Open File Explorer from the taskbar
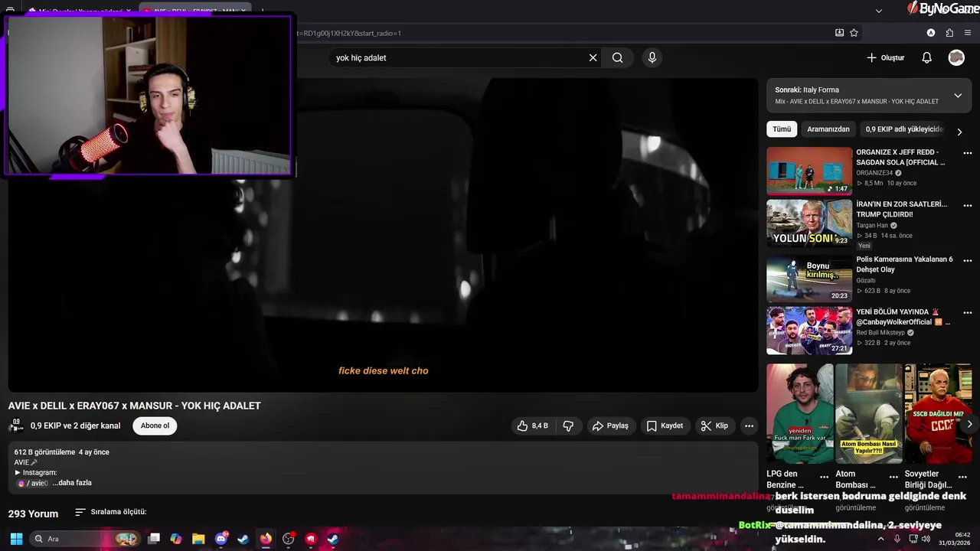980x551 pixels. tap(198, 539)
